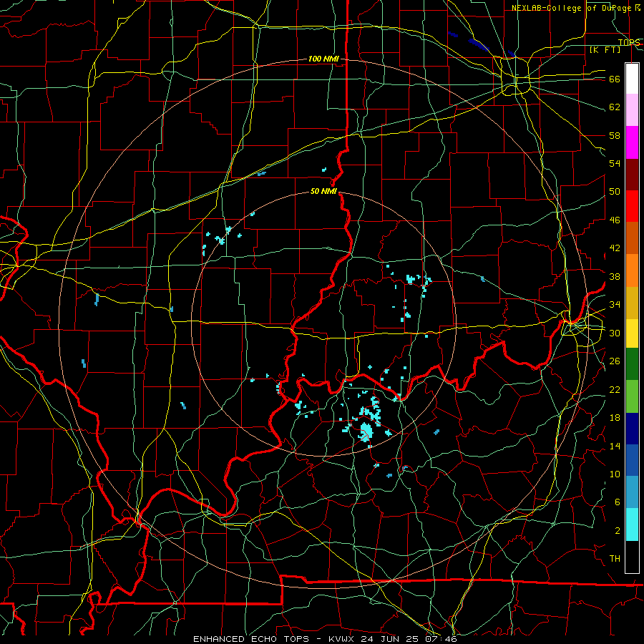Click the medium blue legend swatch

[x=632, y=460]
